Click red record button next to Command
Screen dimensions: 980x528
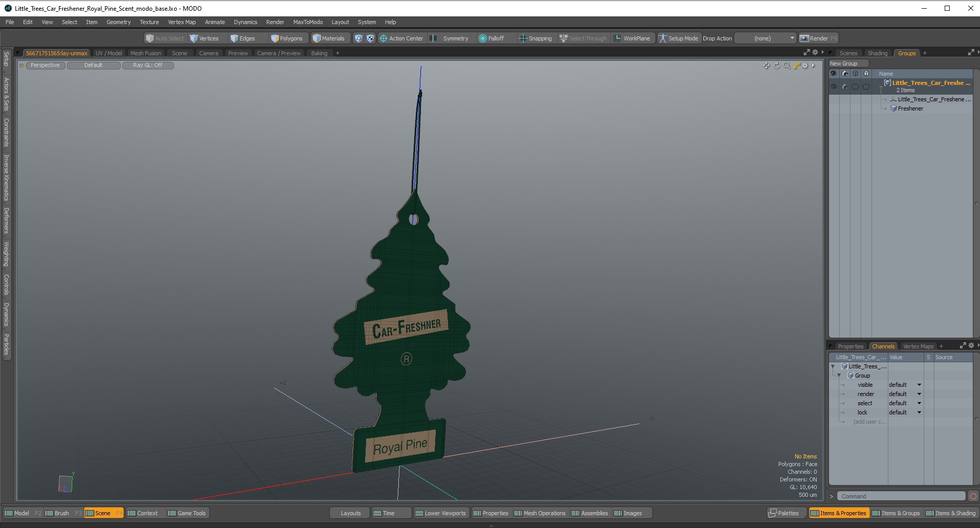973,496
